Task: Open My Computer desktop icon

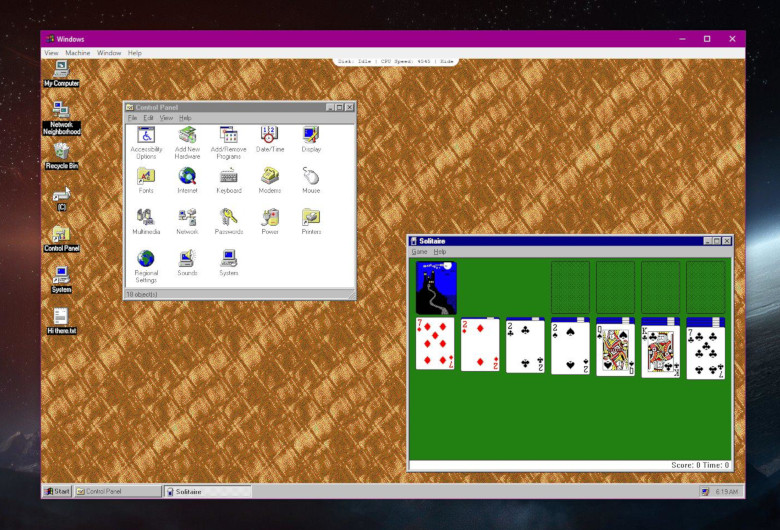Action: [61, 74]
